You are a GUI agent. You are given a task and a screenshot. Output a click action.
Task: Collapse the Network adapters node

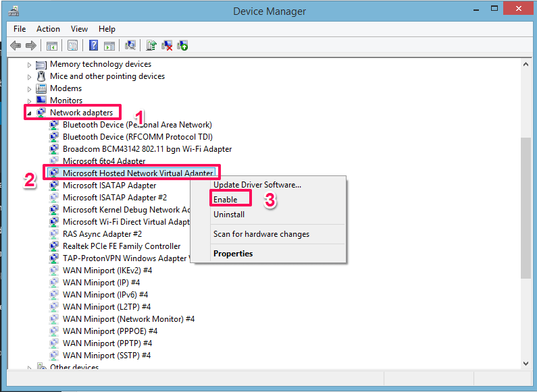[x=30, y=113]
